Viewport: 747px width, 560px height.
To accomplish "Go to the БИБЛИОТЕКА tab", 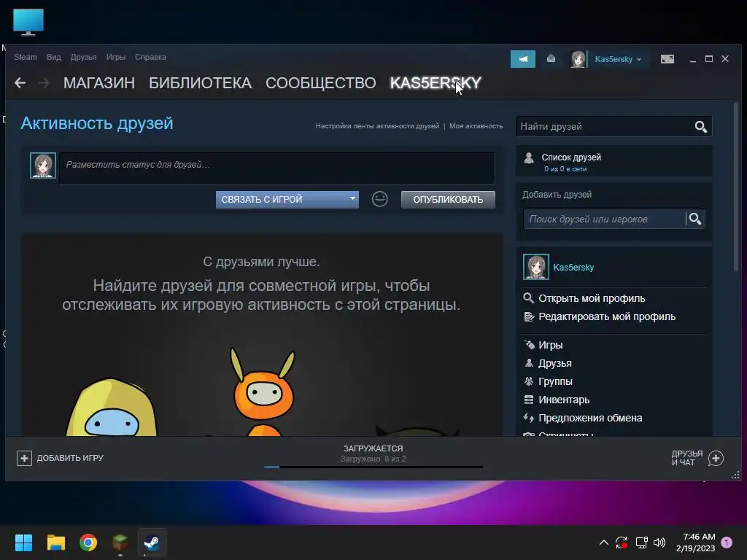I will [x=200, y=83].
